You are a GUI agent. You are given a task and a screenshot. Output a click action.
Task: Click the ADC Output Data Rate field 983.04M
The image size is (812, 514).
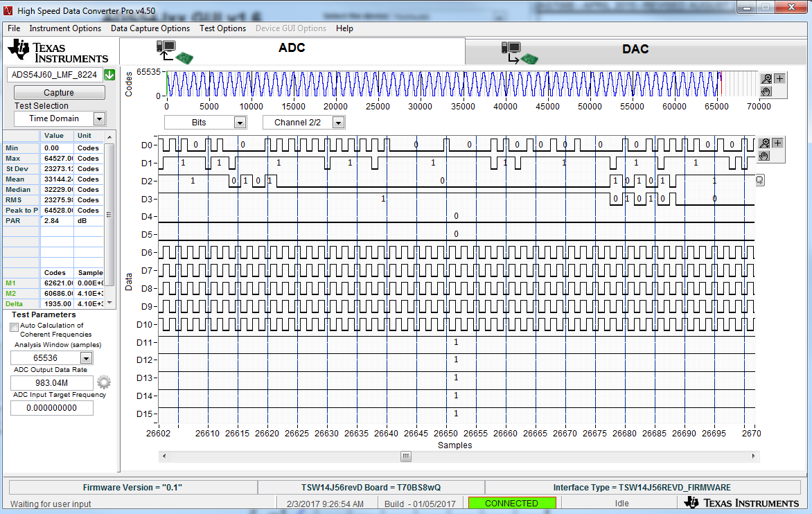52,383
